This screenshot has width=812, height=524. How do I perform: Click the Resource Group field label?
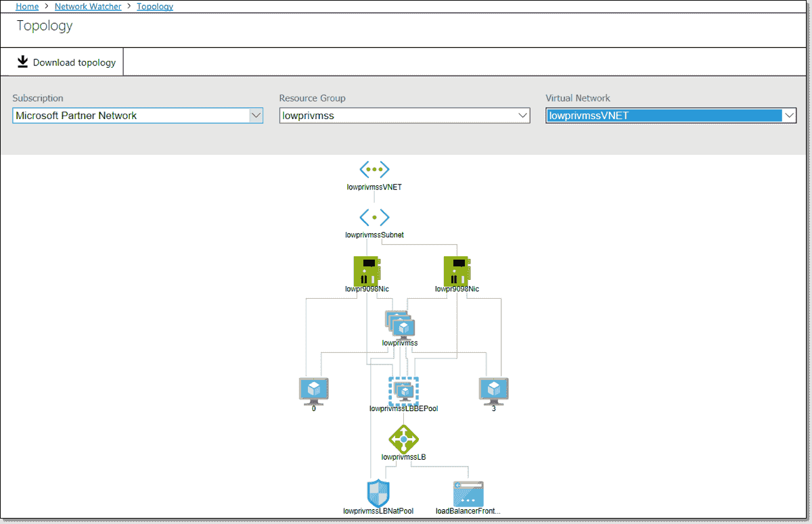pyautogui.click(x=312, y=98)
